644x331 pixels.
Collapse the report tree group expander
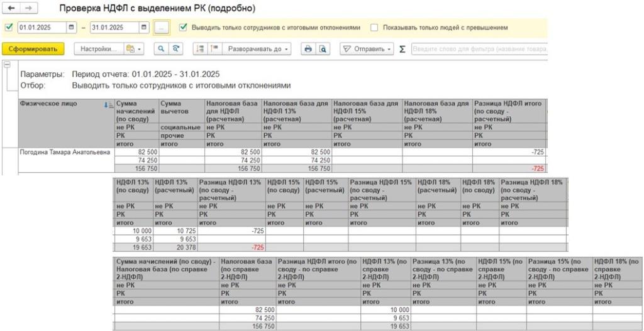point(7,64)
